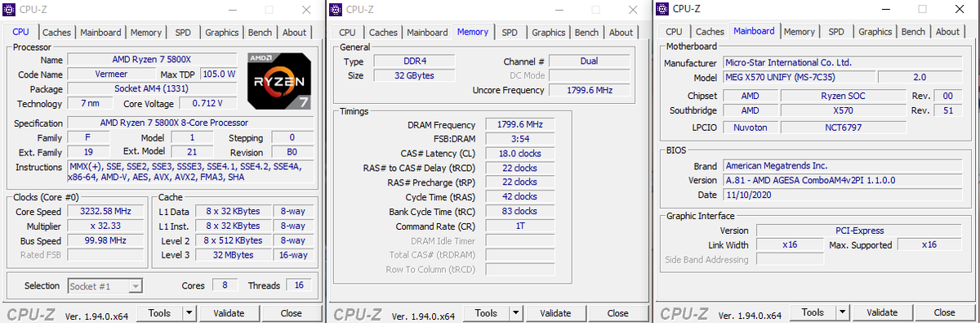Click the Core Speed value 3232.58 MHz
Screen dimensions: 980x323
(x=105, y=211)
